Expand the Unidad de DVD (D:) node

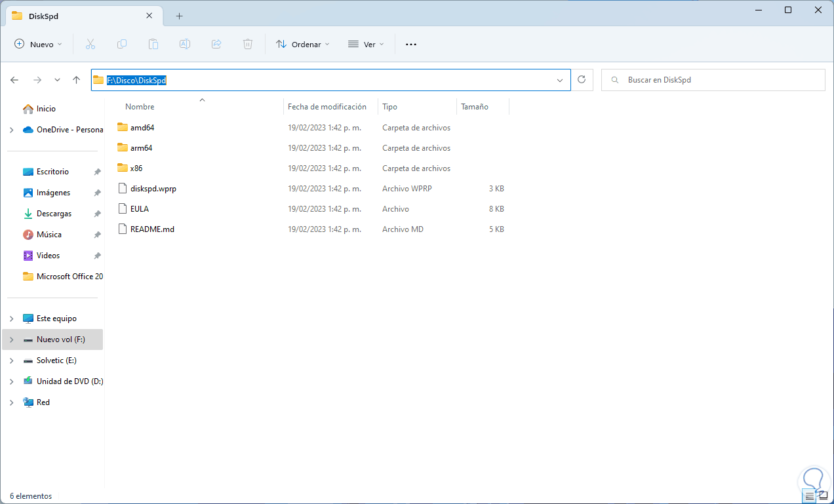click(11, 381)
